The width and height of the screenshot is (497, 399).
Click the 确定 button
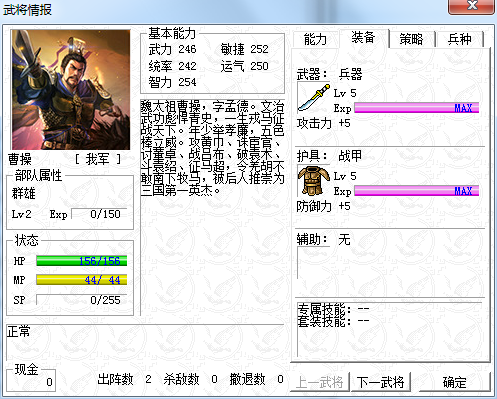pyautogui.click(x=455, y=382)
